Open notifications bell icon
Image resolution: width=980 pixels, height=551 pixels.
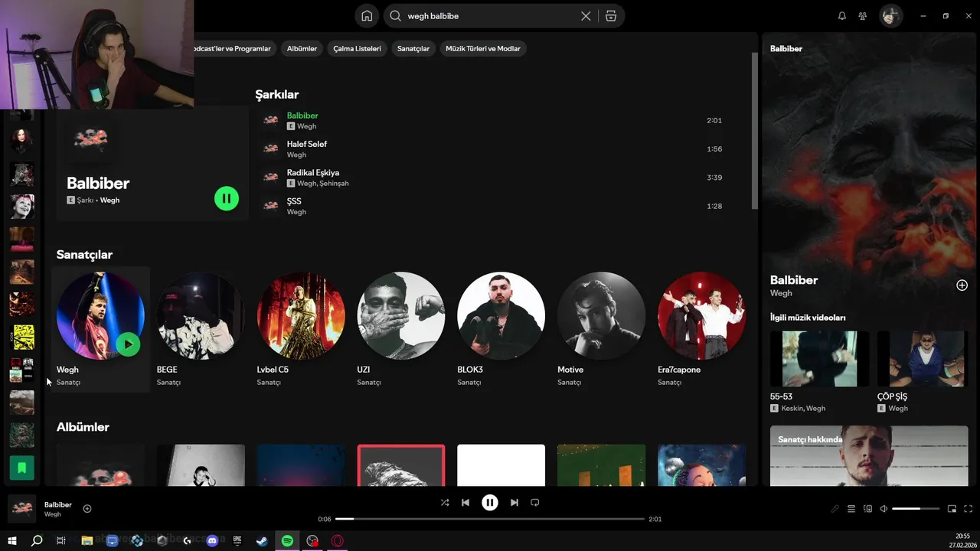[x=842, y=16]
